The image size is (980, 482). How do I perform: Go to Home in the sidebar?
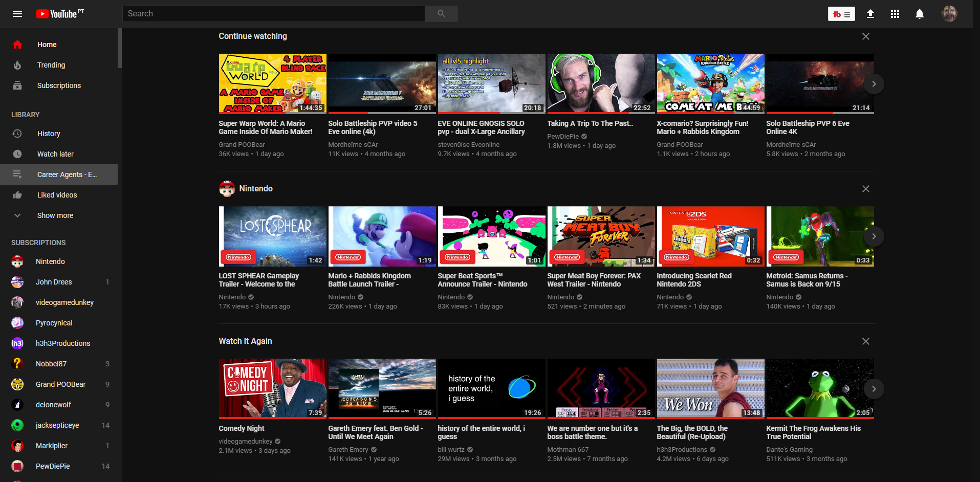click(59, 45)
